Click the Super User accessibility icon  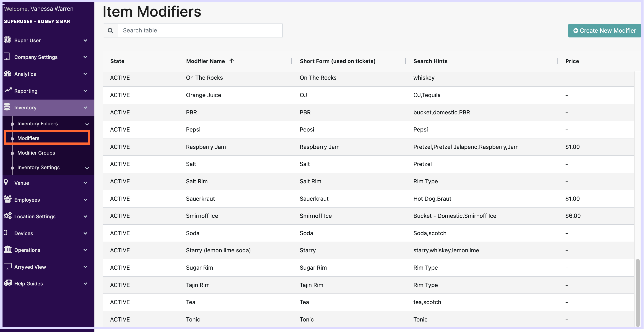8,40
